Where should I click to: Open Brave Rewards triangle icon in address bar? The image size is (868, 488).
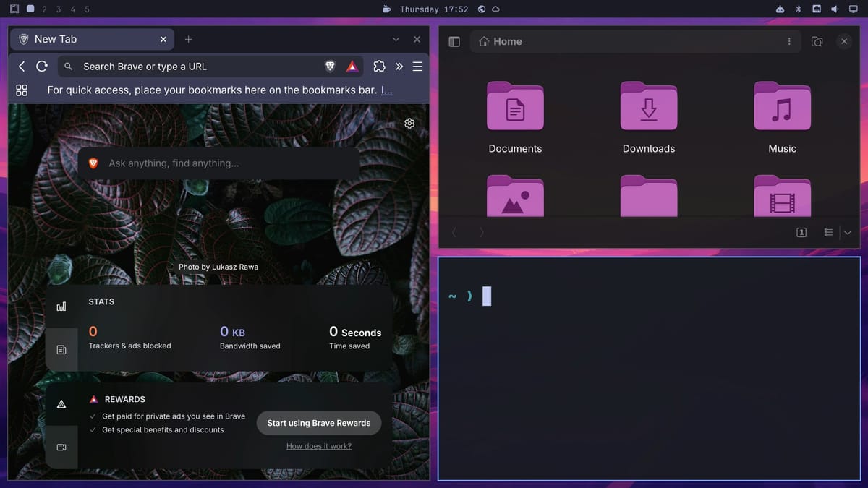[352, 66]
